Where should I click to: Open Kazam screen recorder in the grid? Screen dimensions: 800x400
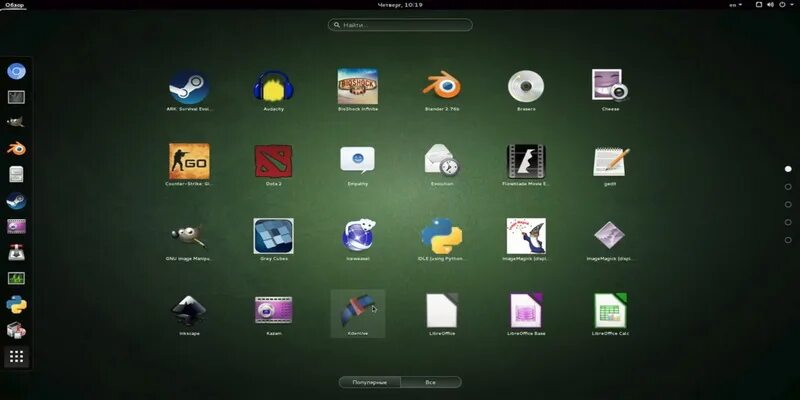[x=273, y=310]
